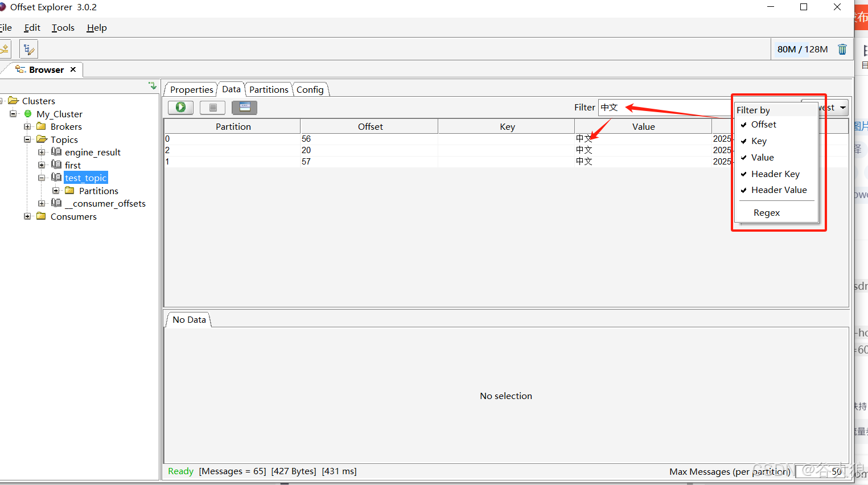This screenshot has height=485, width=868.
Task: Collapse the test_topic tree node
Action: coord(42,178)
